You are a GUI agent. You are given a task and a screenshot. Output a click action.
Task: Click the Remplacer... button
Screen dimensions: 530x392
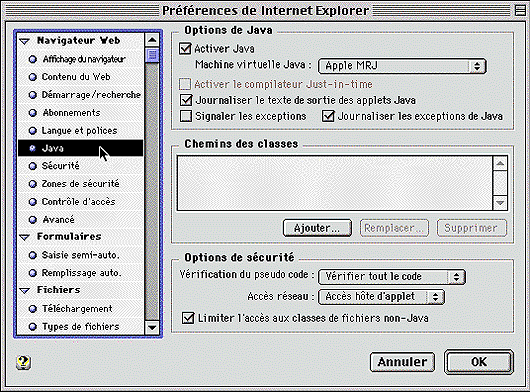pyautogui.click(x=394, y=228)
